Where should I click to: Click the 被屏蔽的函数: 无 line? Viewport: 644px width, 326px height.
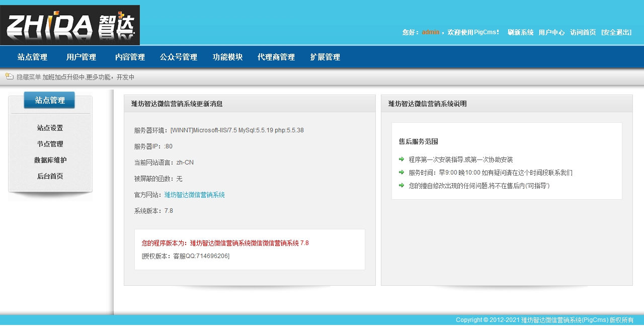158,179
